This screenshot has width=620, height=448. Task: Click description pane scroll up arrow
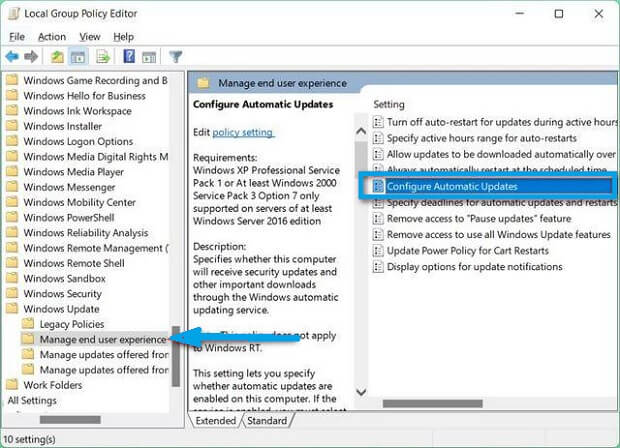coord(361,131)
